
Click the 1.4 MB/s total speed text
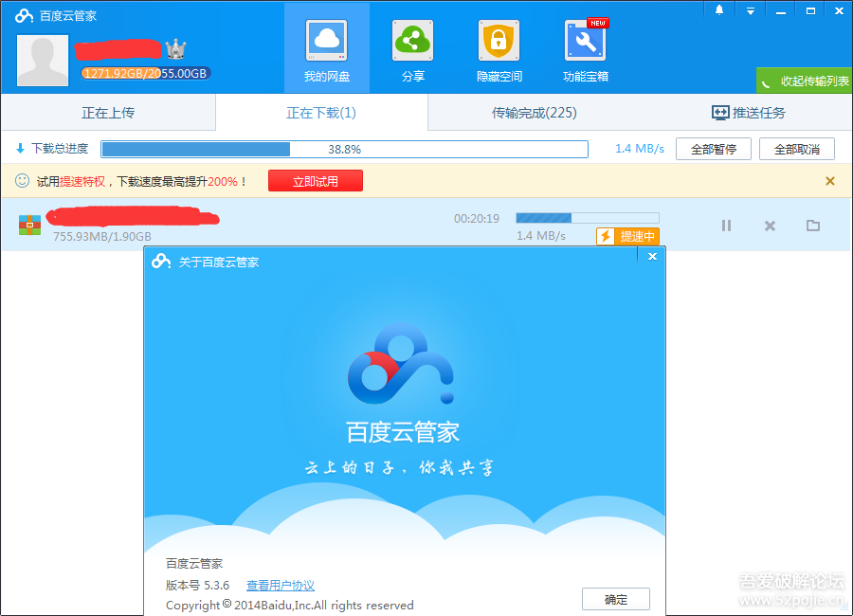click(640, 149)
